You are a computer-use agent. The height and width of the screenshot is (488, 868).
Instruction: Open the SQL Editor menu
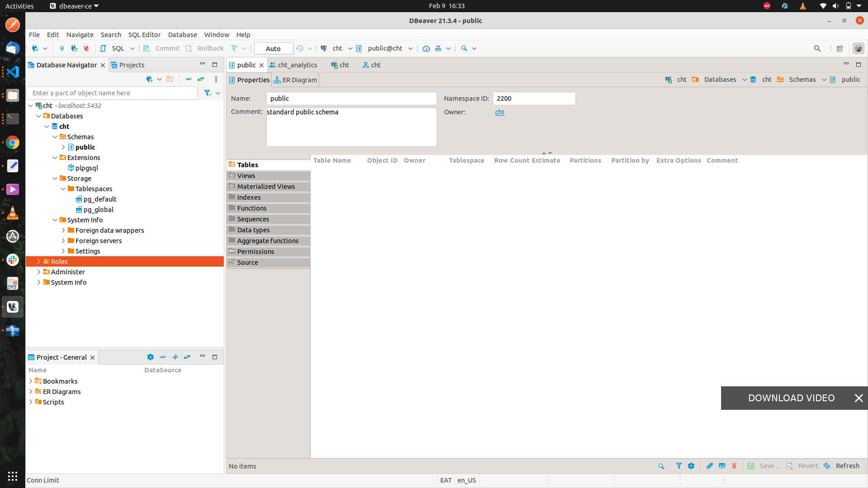(144, 35)
